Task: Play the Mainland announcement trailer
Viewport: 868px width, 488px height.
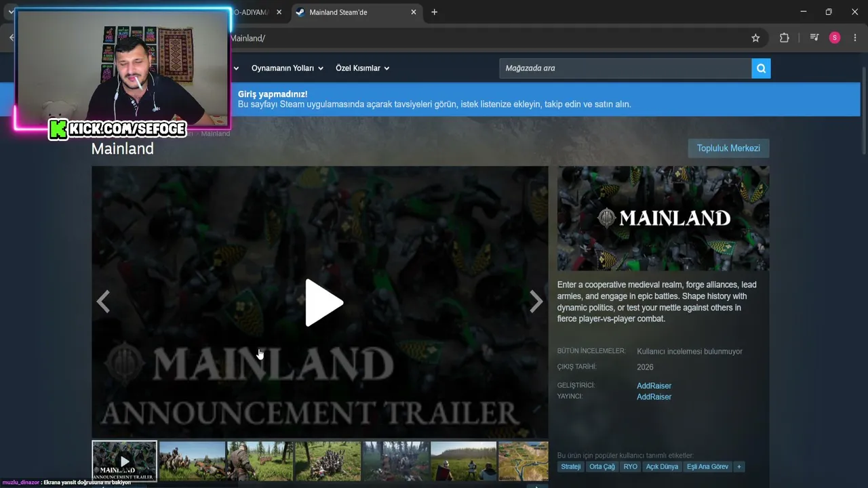Action: click(323, 302)
